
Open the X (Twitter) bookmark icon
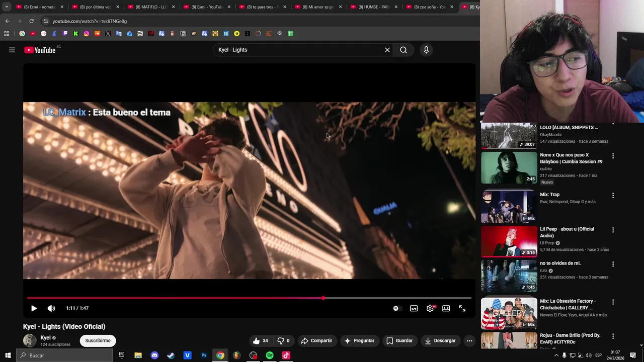[x=108, y=34]
